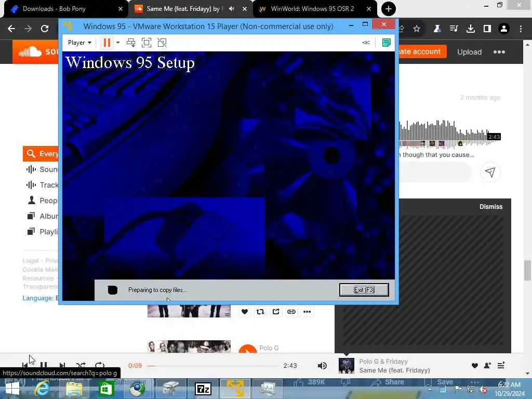Image resolution: width=532 pixels, height=399 pixels.
Task: Open next up queue icon
Action: 501,365
